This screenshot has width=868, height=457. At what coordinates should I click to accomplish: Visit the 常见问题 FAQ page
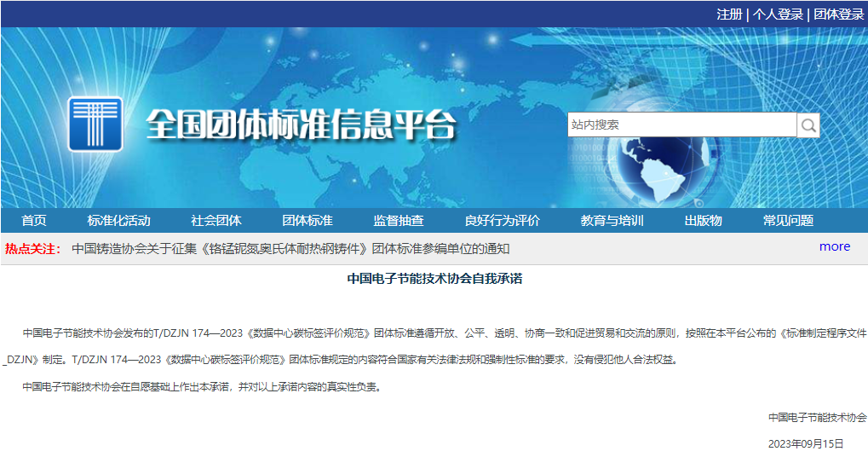pos(788,221)
